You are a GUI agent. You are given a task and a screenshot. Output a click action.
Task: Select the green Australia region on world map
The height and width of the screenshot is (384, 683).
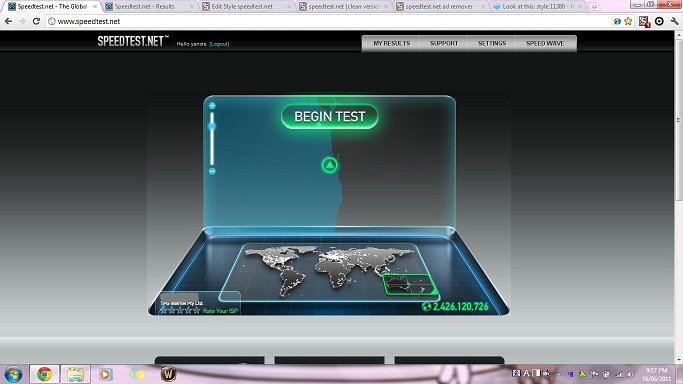(409, 284)
